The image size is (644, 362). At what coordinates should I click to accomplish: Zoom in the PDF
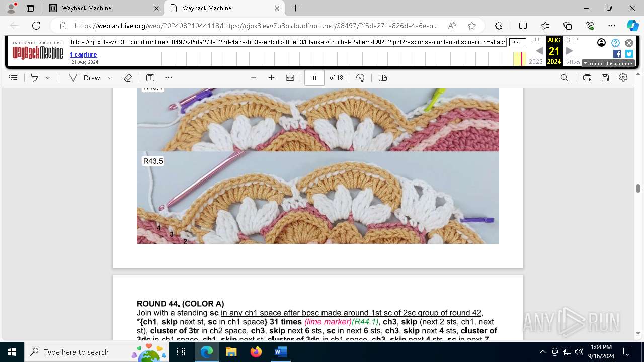[x=272, y=78]
